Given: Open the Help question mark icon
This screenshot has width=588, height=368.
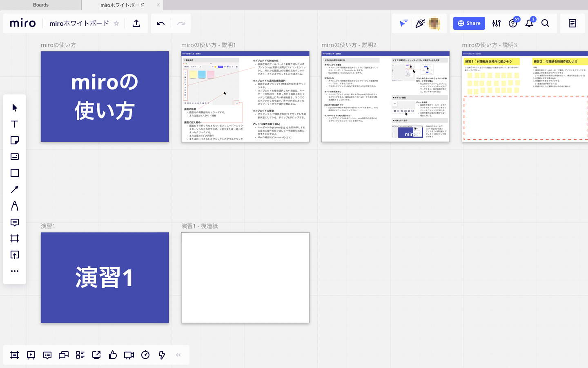Looking at the screenshot, I should [513, 23].
